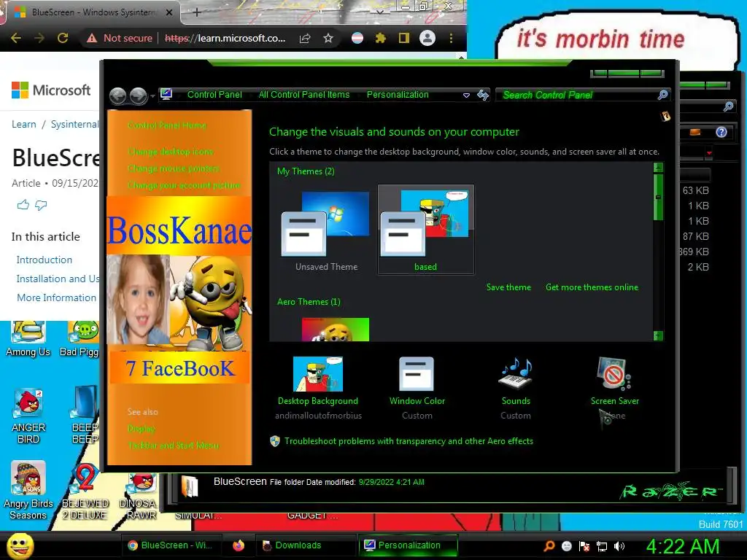
Task: Open Chrome profile avatar
Action: click(427, 38)
